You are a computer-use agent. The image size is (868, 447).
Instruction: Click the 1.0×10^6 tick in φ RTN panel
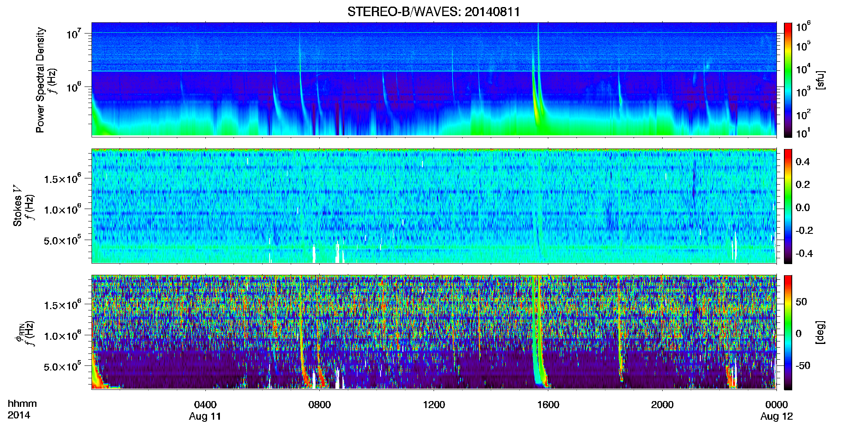(63, 335)
